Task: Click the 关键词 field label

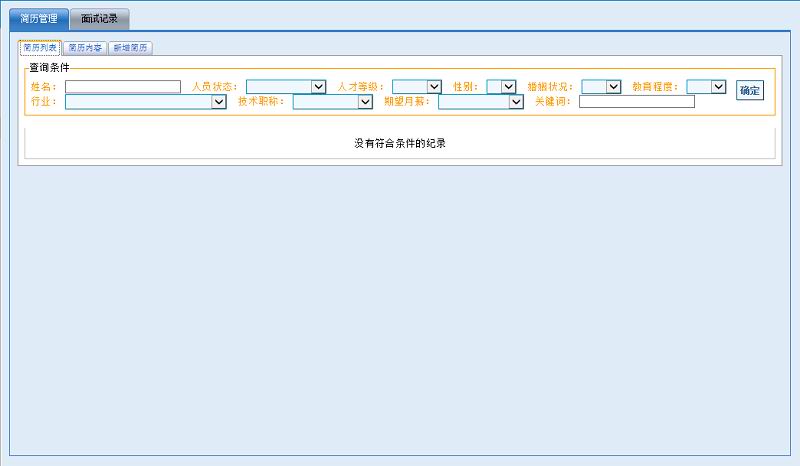Action: tap(553, 102)
